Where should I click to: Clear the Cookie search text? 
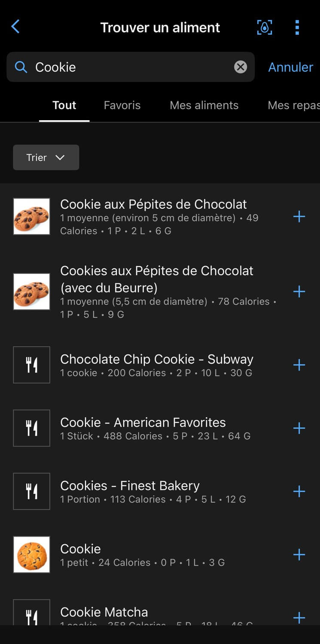coord(241,67)
